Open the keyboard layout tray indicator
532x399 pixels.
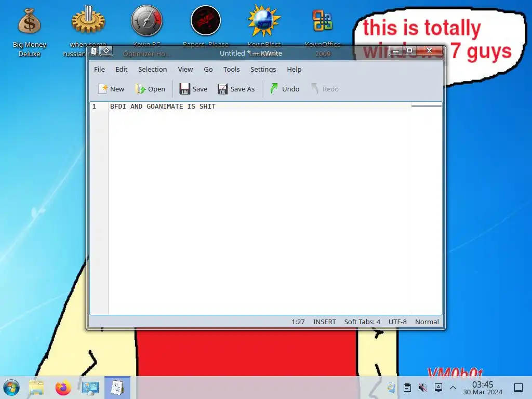coord(438,387)
